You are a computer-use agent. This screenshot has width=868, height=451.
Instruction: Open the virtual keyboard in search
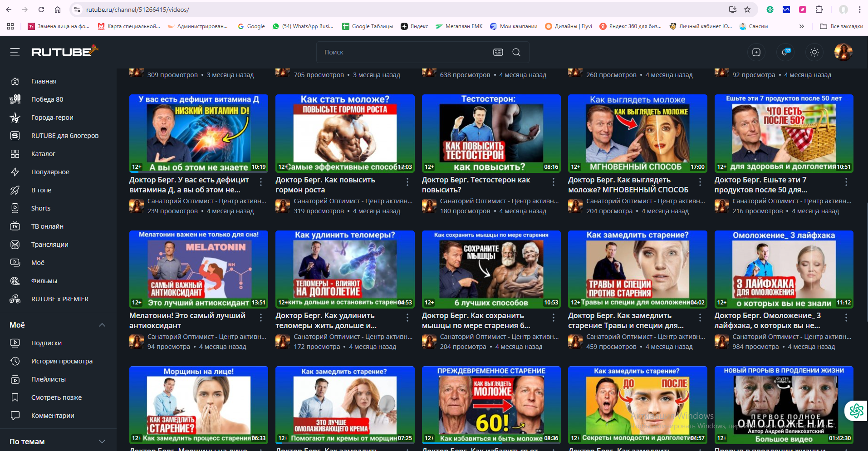pos(498,52)
